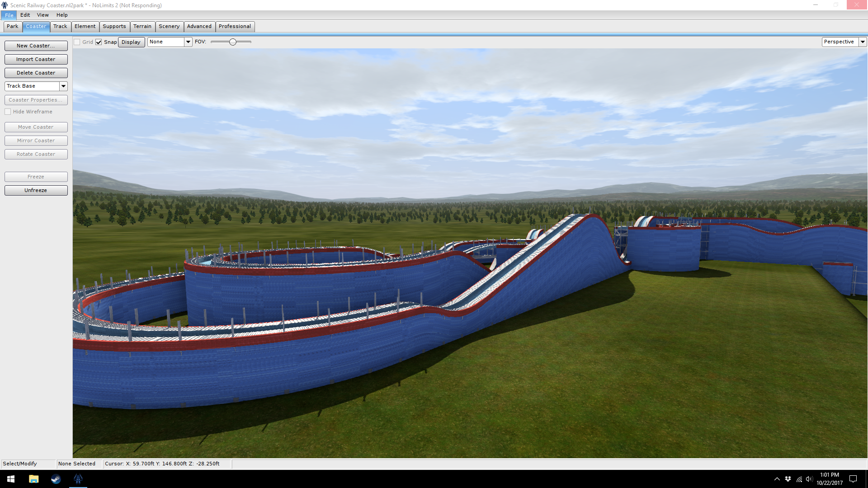Screen dimensions: 868x488
Task: Expand the Track Base dropdown
Action: tap(63, 86)
